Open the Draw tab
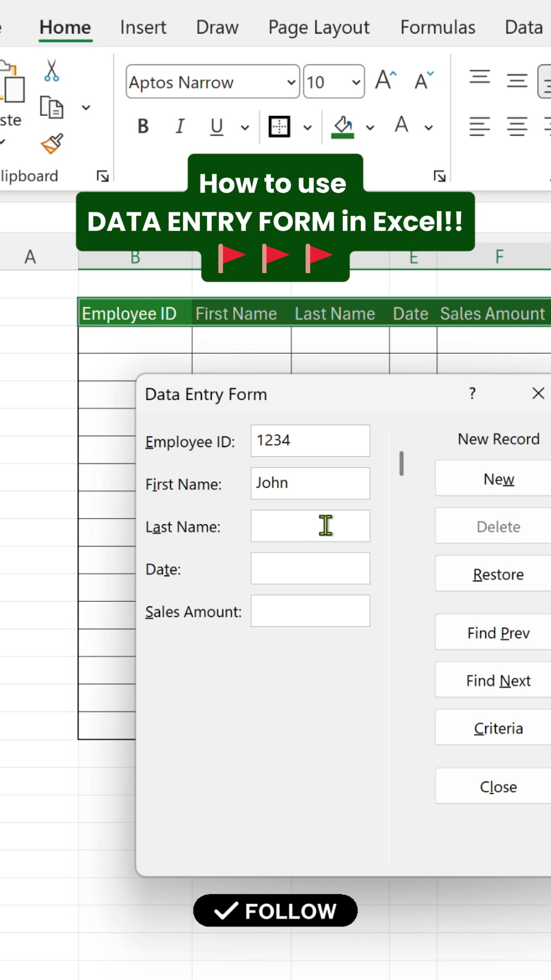551x980 pixels. pyautogui.click(x=217, y=28)
